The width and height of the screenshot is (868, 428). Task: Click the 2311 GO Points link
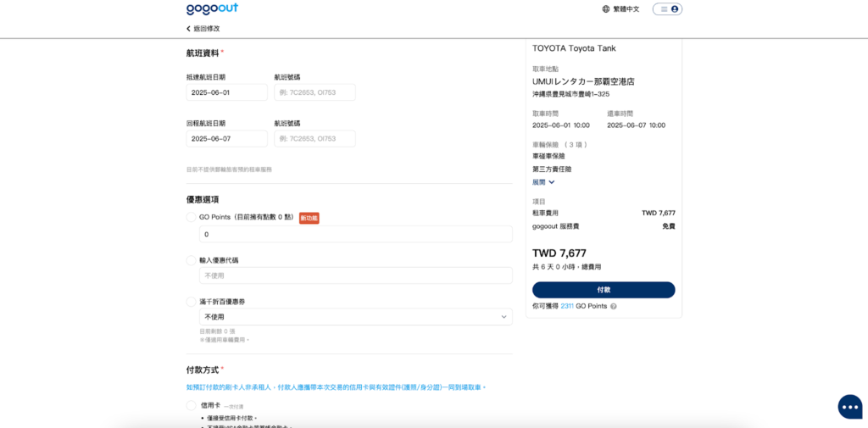point(567,306)
